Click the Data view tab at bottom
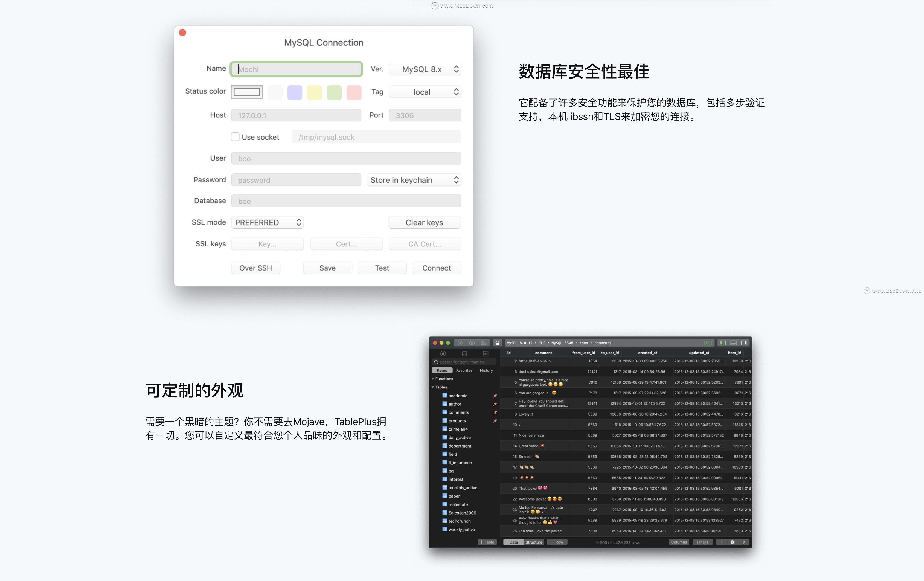This screenshot has height=581, width=924. tap(513, 542)
